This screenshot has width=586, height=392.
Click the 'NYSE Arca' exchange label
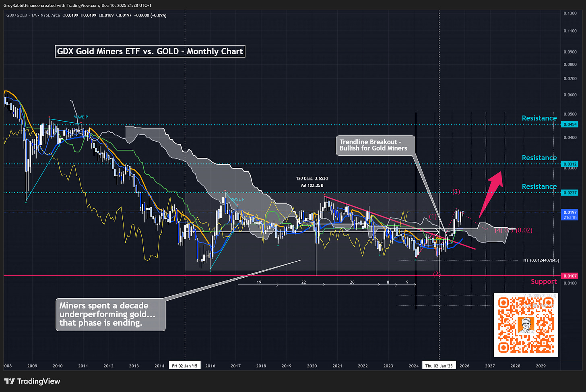(x=50, y=15)
